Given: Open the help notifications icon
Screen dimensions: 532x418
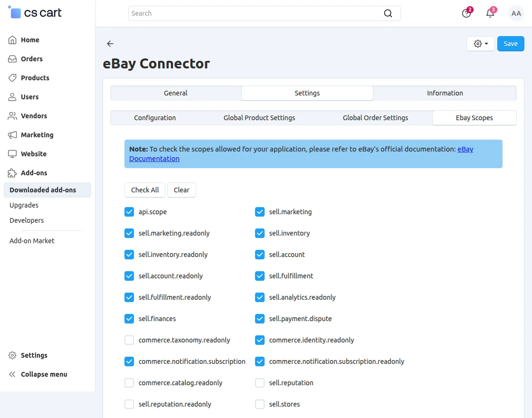Looking at the screenshot, I should coord(466,13).
